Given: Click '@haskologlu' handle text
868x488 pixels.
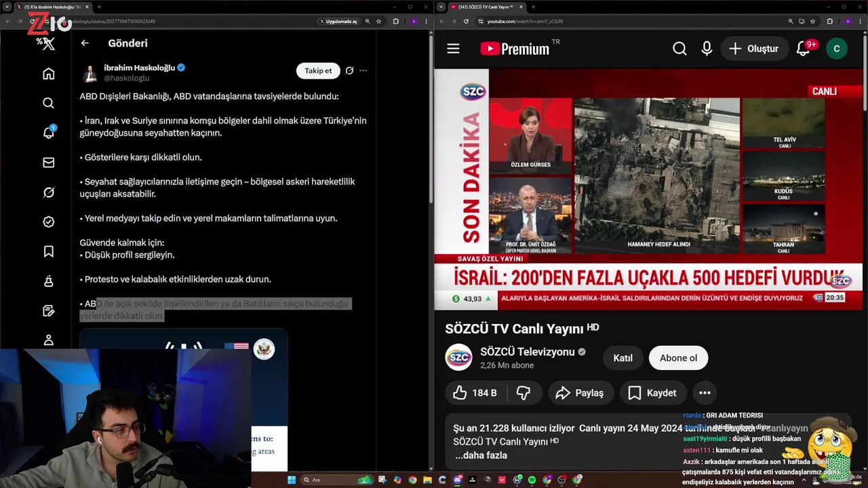Looking at the screenshot, I should [126, 79].
